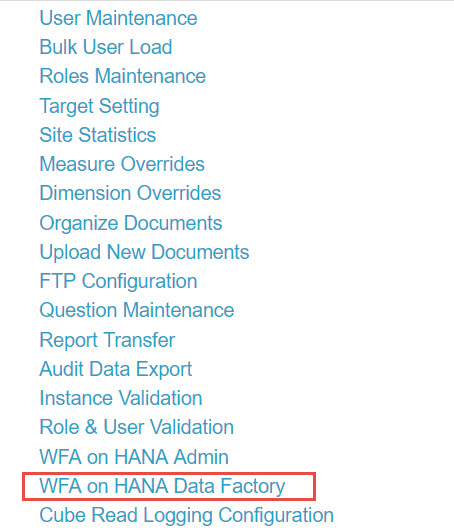Viewport: 454px width, 530px height.
Task: Go to Question Maintenance
Action: [137, 310]
